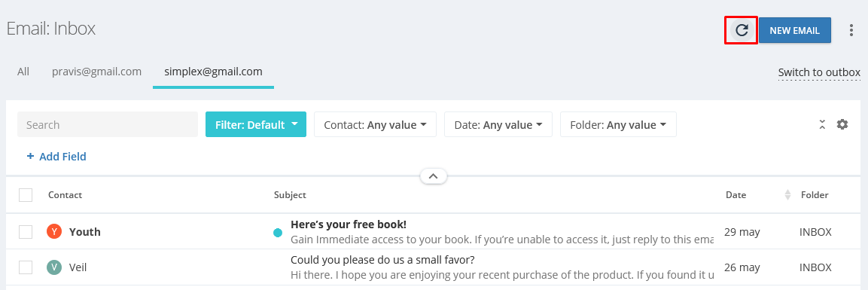This screenshot has width=868, height=290.
Task: Click the Search input field
Action: click(x=108, y=124)
